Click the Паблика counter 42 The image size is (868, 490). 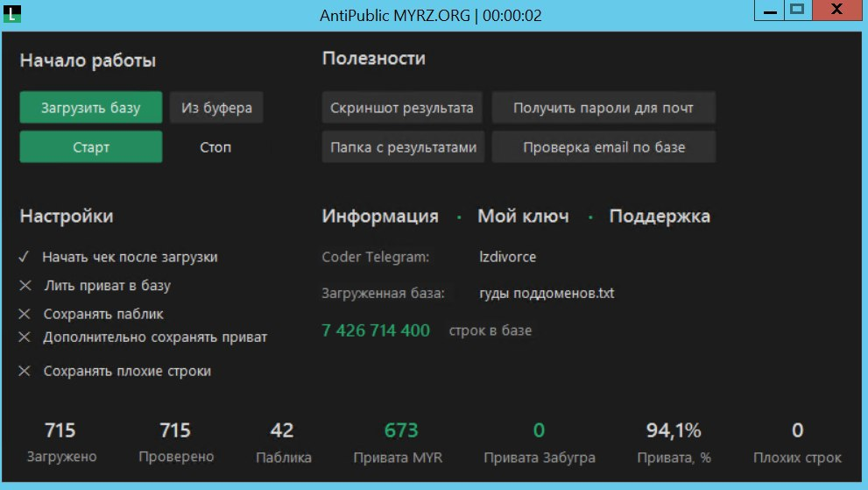click(x=282, y=430)
